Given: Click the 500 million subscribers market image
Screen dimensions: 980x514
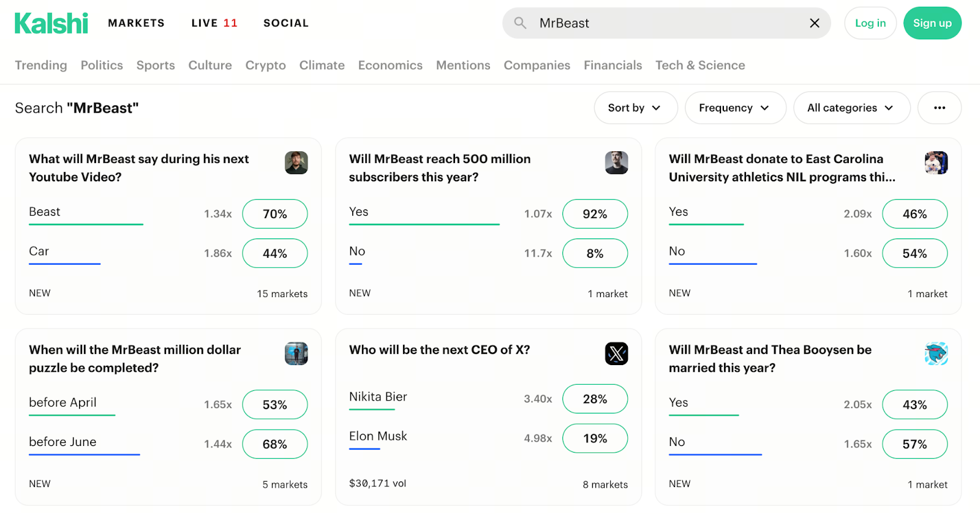Looking at the screenshot, I should (616, 163).
